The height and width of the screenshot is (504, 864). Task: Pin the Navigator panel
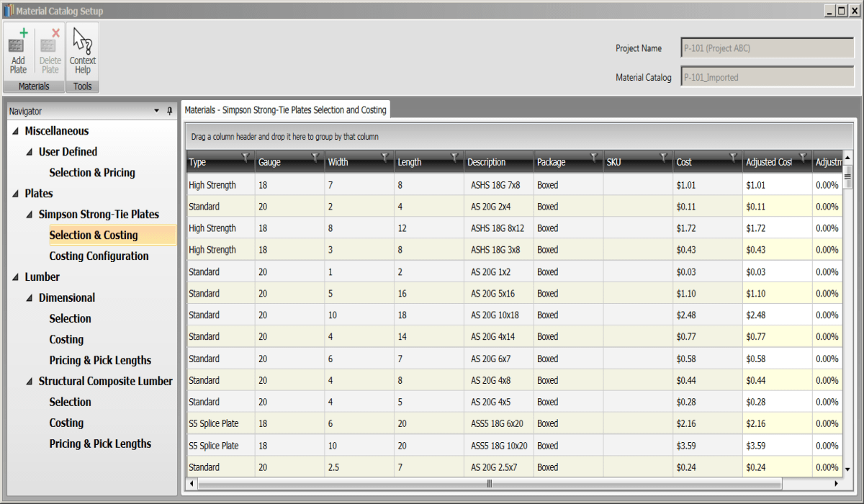tap(170, 111)
